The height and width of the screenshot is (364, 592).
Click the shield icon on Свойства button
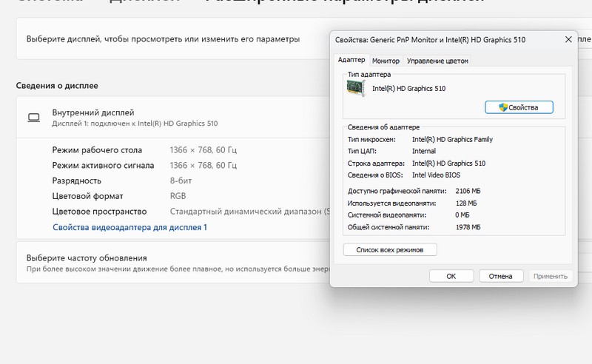[503, 107]
